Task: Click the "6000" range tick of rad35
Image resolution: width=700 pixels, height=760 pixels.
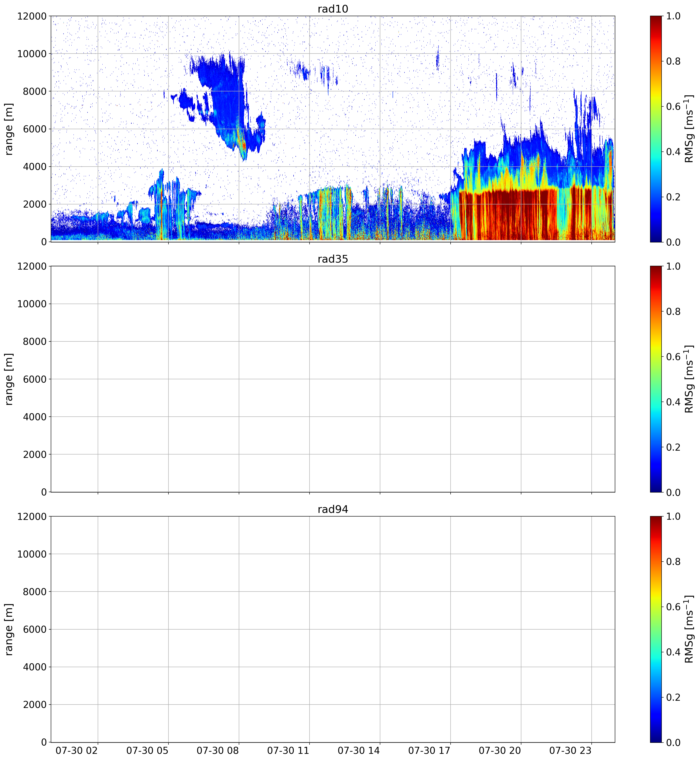Action: (35, 379)
